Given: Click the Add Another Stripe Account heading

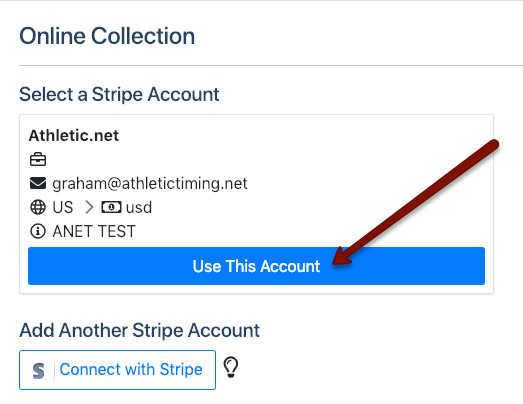Looking at the screenshot, I should [139, 331].
